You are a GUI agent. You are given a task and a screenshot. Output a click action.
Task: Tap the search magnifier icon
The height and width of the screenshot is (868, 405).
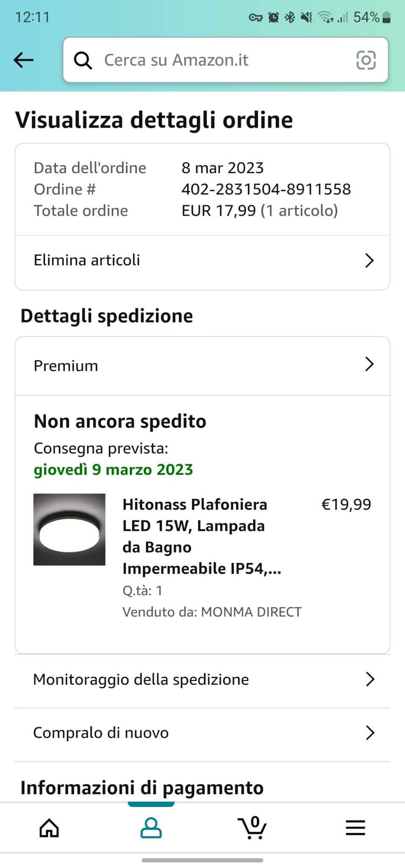coord(83,60)
